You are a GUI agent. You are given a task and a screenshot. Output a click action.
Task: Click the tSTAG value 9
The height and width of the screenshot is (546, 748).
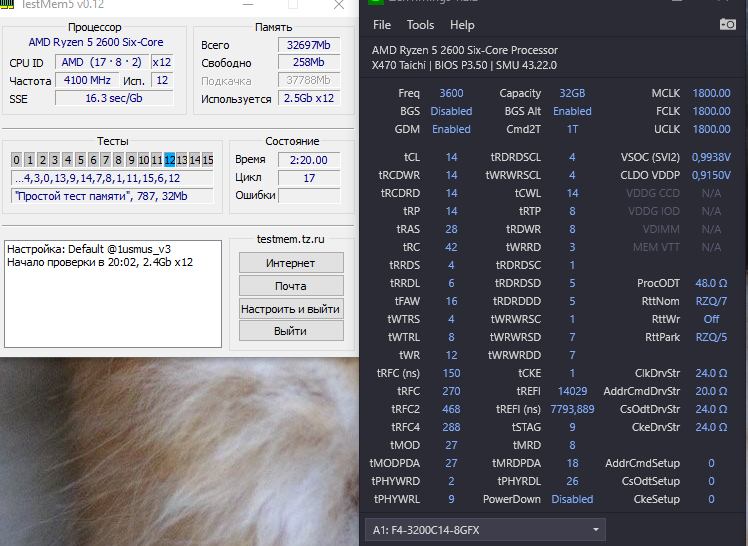click(x=572, y=427)
